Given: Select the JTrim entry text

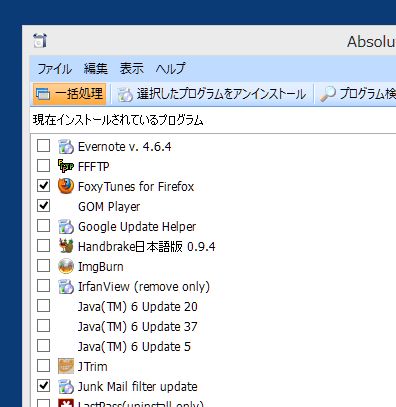Looking at the screenshot, I should click(x=93, y=367).
